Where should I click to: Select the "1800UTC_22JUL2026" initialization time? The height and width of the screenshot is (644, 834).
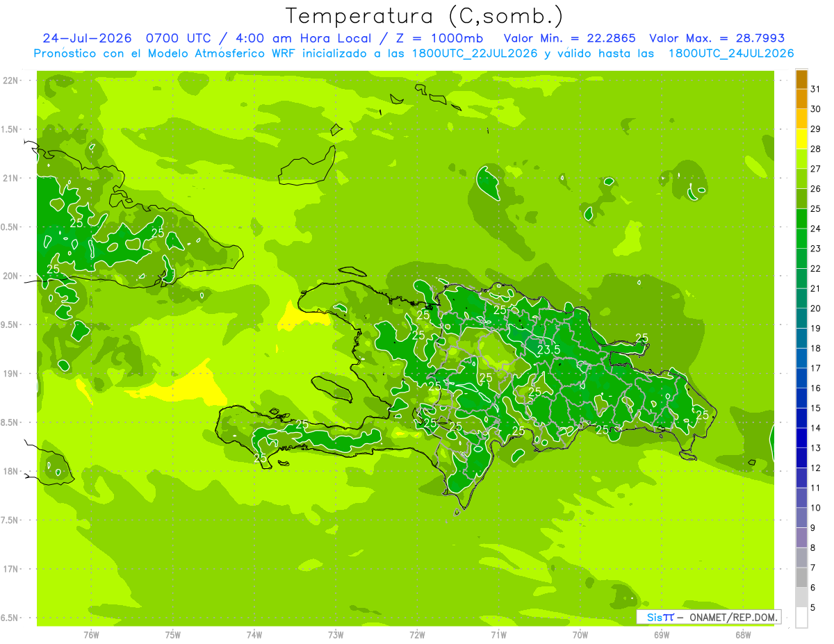[x=475, y=53]
